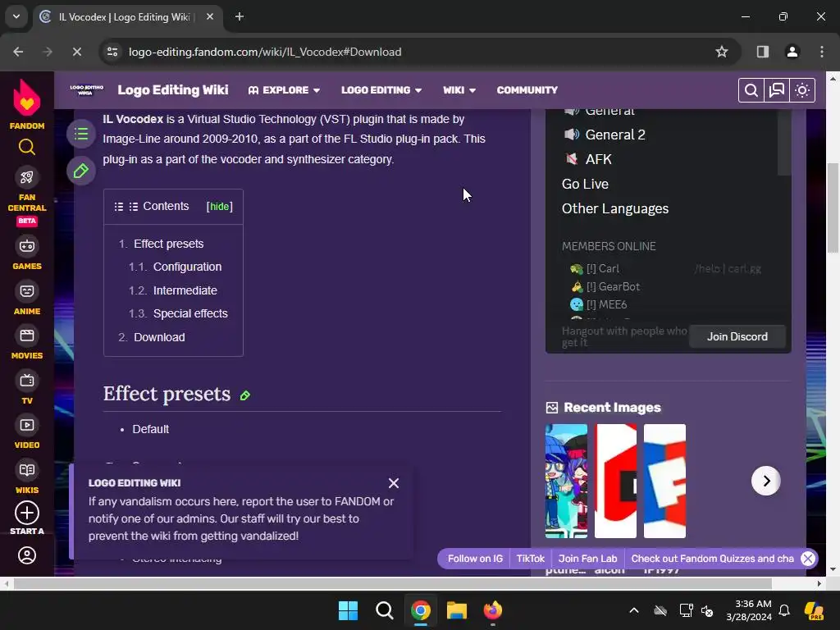The image size is (840, 630).
Task: Dismiss the bottom promo bar
Action: pos(808,559)
